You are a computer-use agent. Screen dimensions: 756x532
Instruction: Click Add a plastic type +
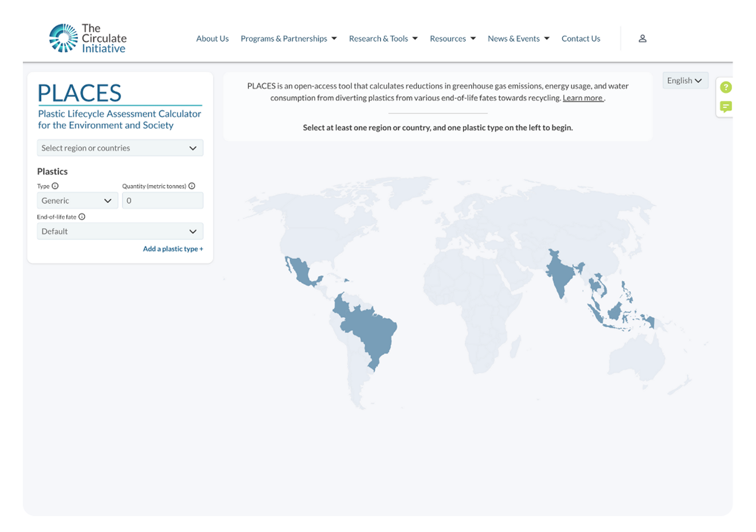tap(173, 249)
